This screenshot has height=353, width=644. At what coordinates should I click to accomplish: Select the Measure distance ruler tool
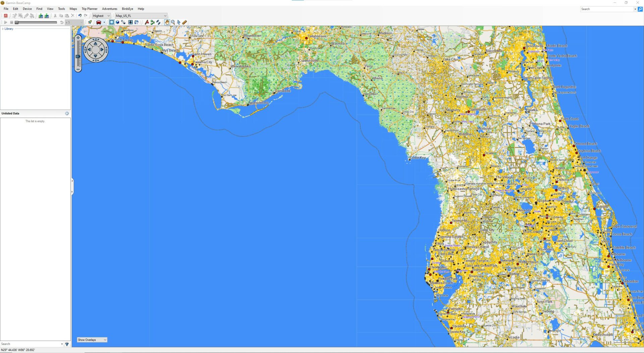184,22
